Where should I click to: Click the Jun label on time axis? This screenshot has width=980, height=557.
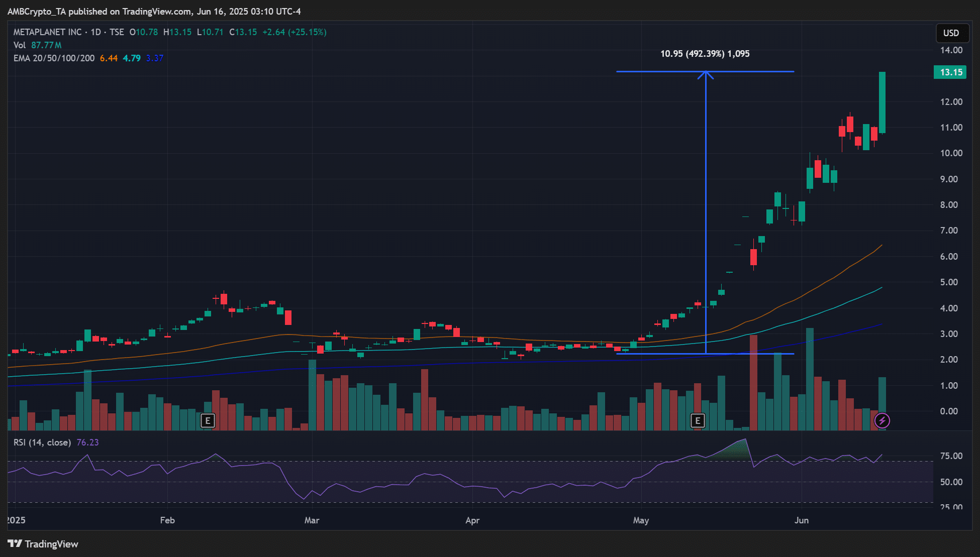(x=801, y=520)
